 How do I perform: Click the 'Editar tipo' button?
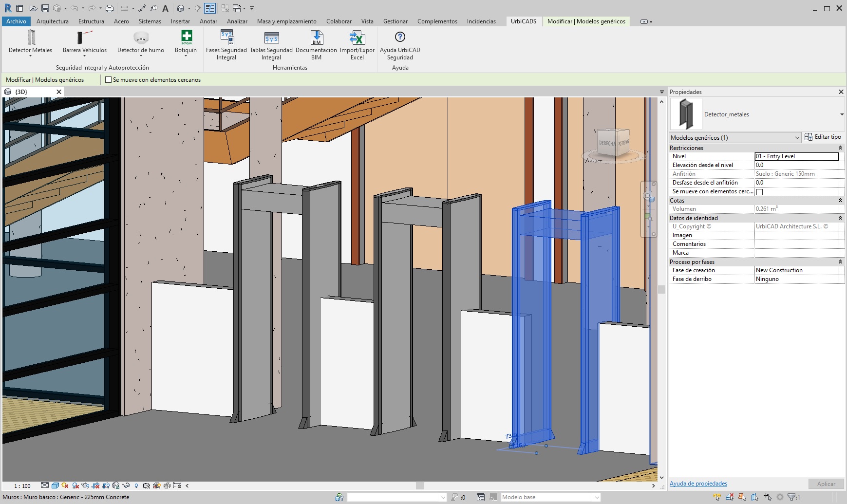pos(823,137)
